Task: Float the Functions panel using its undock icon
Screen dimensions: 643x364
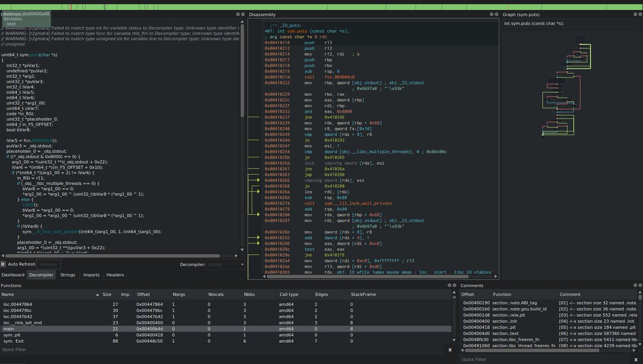Action: click(450, 285)
